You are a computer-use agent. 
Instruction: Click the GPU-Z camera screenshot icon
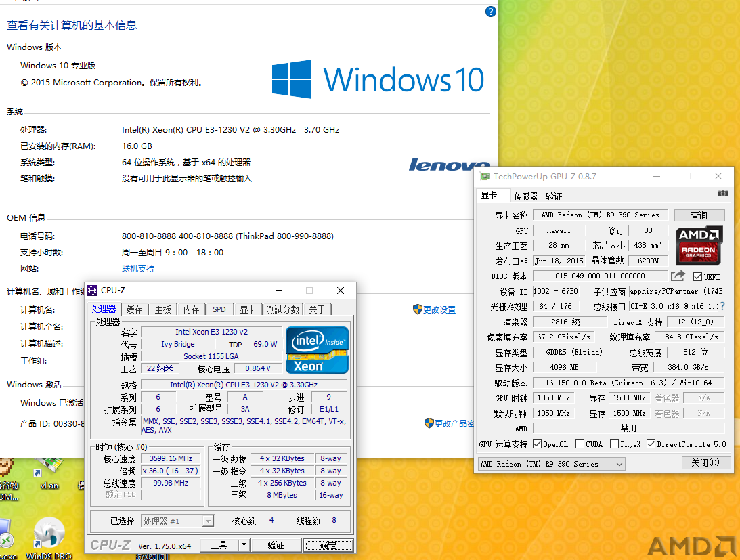point(722,193)
